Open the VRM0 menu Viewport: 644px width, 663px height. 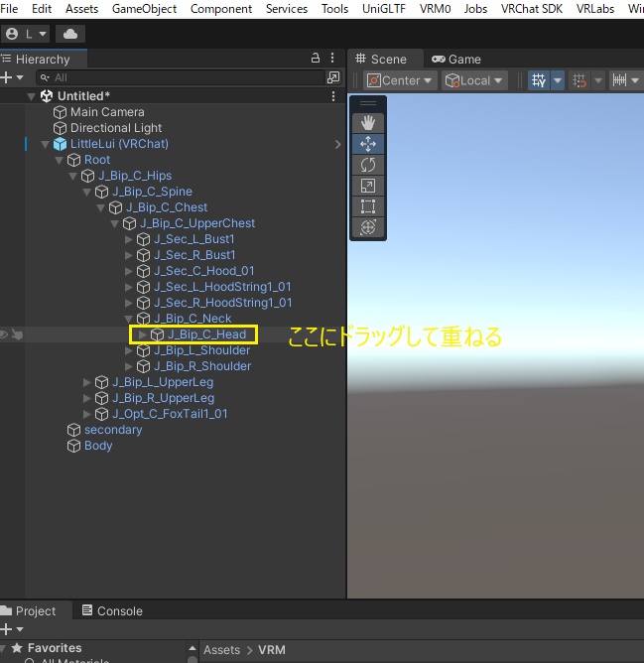(435, 9)
